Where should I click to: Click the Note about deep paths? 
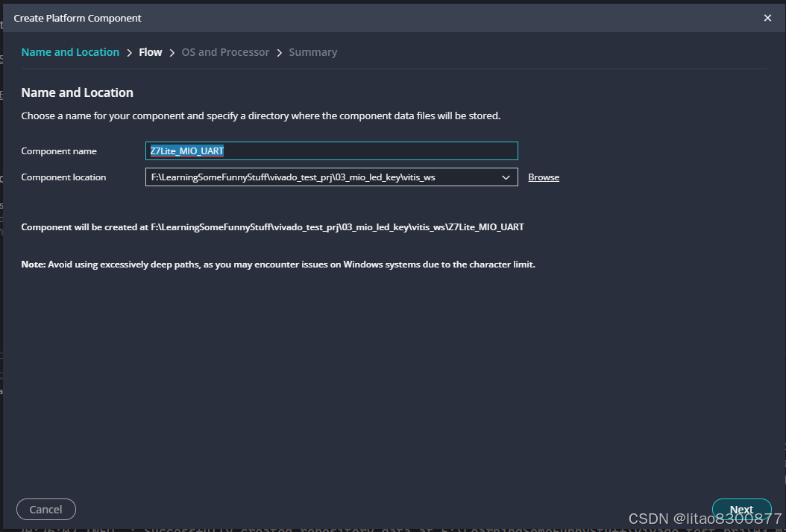tap(278, 265)
